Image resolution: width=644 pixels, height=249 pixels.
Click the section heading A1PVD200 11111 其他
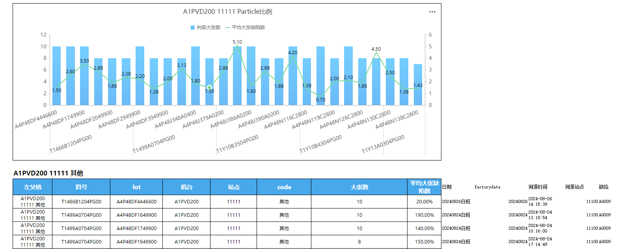[x=48, y=173]
